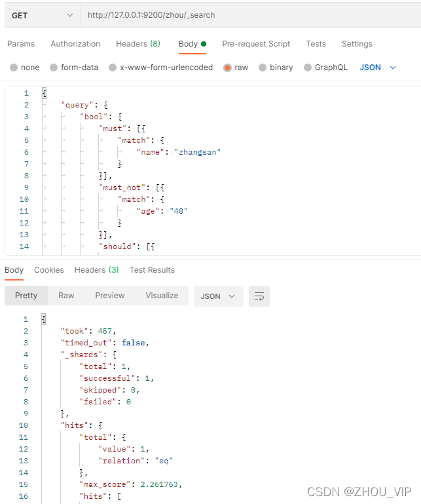
Task: Open the request Settings tab
Action: [x=357, y=44]
